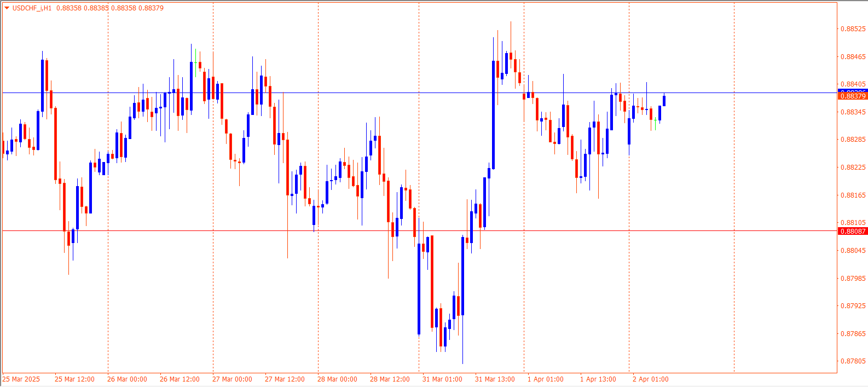Click the 0.88285 price axis label
Image resolution: width=868 pixels, height=387 pixels.
[853, 140]
